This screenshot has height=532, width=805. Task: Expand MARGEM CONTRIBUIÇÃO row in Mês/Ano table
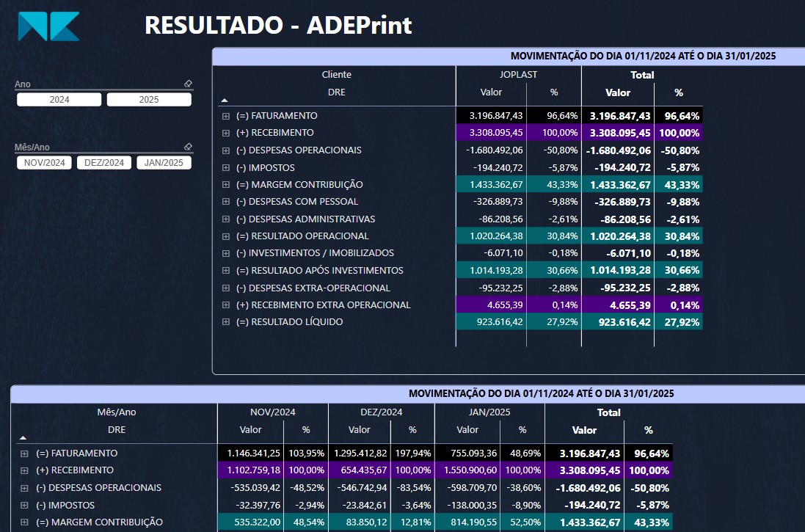point(24,522)
